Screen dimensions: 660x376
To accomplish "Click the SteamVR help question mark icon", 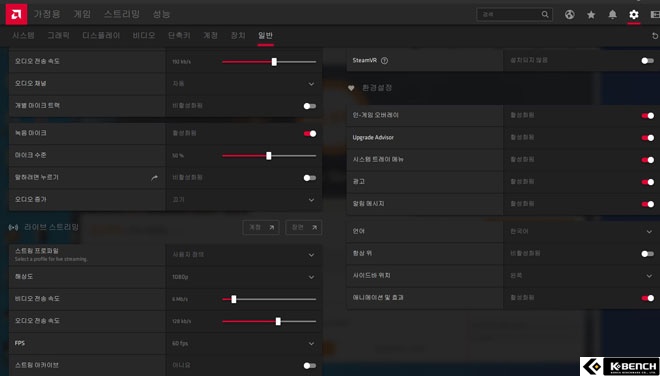I will click(x=384, y=61).
